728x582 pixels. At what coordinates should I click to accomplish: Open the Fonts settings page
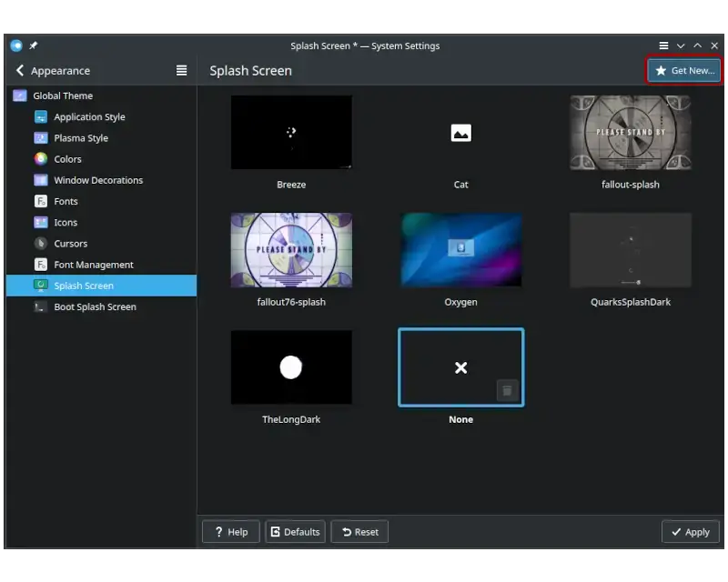tap(66, 201)
